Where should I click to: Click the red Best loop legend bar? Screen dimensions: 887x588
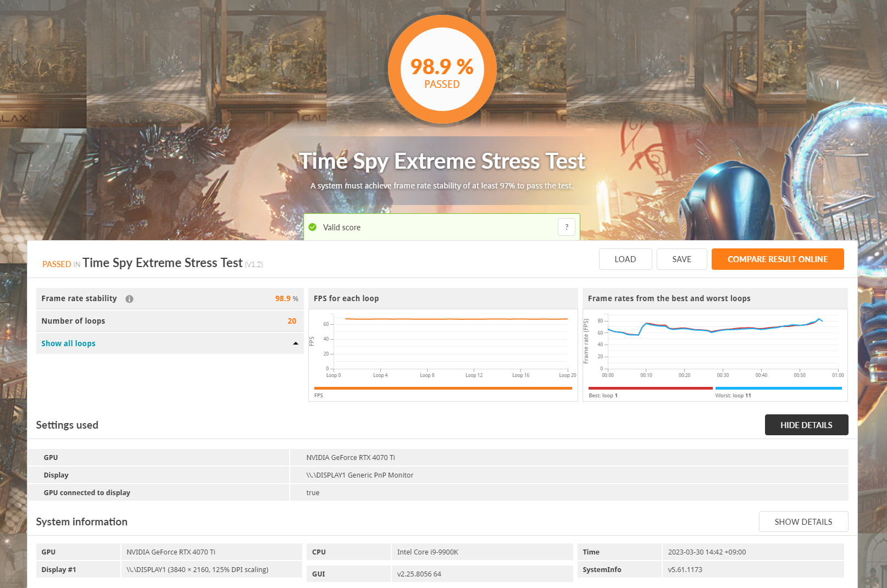pos(650,389)
